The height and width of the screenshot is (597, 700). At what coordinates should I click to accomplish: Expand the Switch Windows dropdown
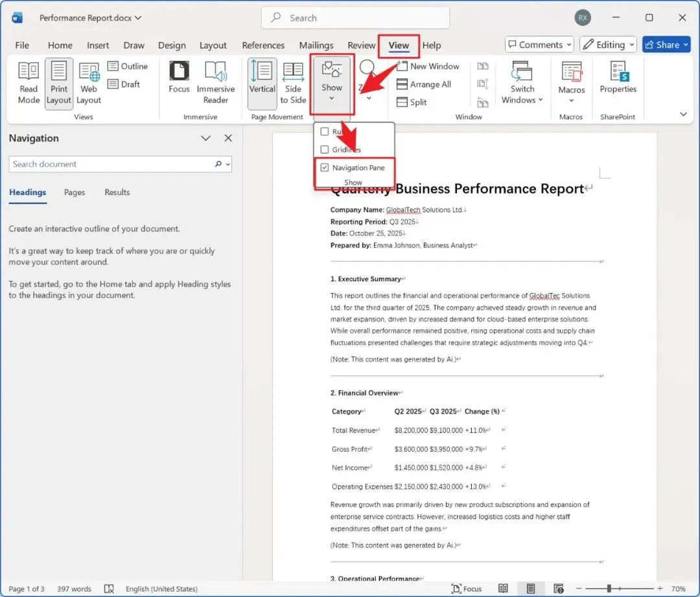tap(522, 83)
